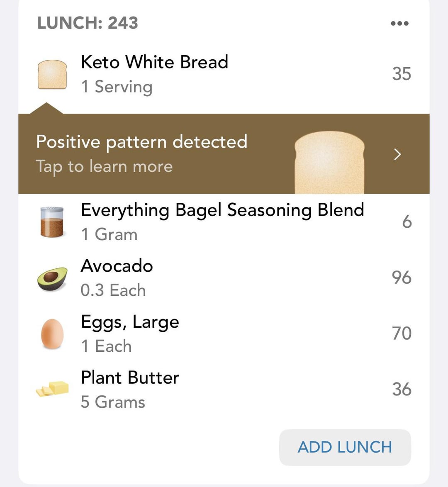448x487 pixels.
Task: Open the Keto White Bread entry
Action: click(224, 74)
